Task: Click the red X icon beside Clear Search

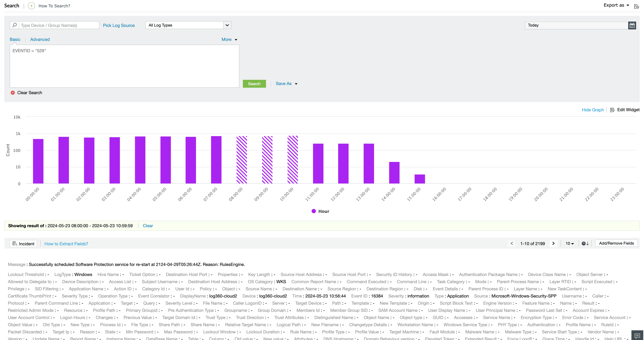Action: [13, 93]
